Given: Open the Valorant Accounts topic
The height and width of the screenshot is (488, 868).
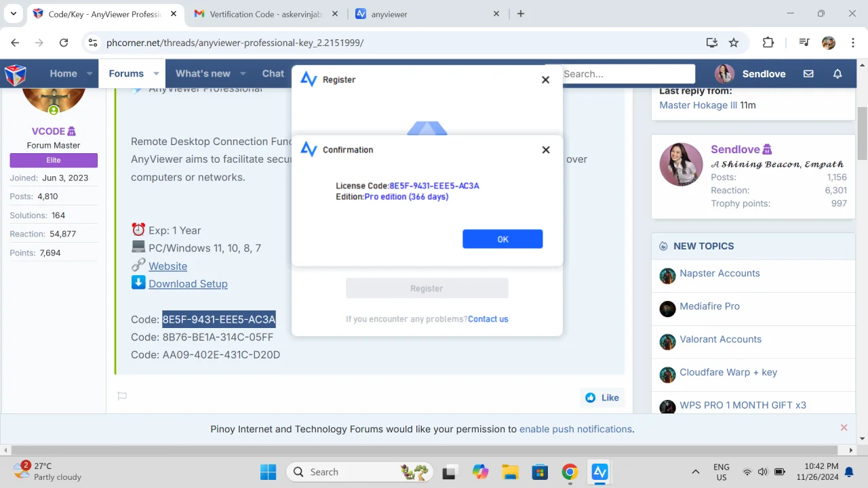Looking at the screenshot, I should pos(720,339).
